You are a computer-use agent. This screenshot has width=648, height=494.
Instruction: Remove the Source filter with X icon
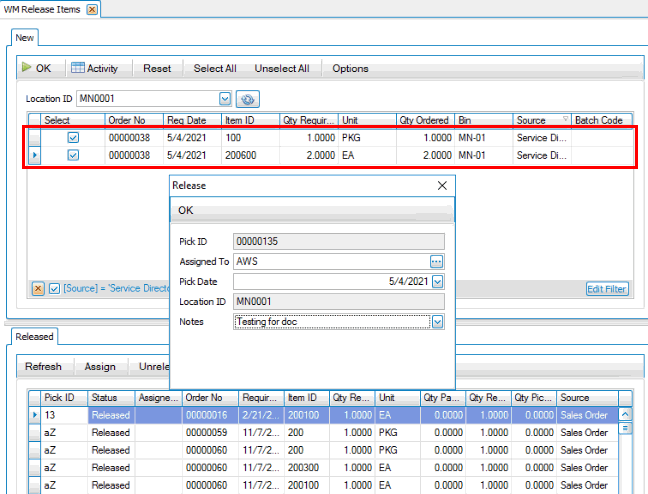click(38, 289)
